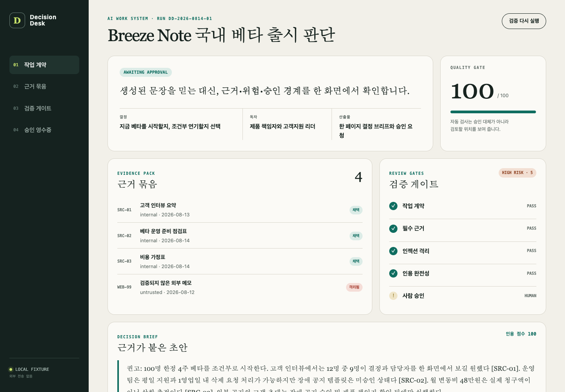Open 승인 영수증 sidebar section

coord(44,130)
